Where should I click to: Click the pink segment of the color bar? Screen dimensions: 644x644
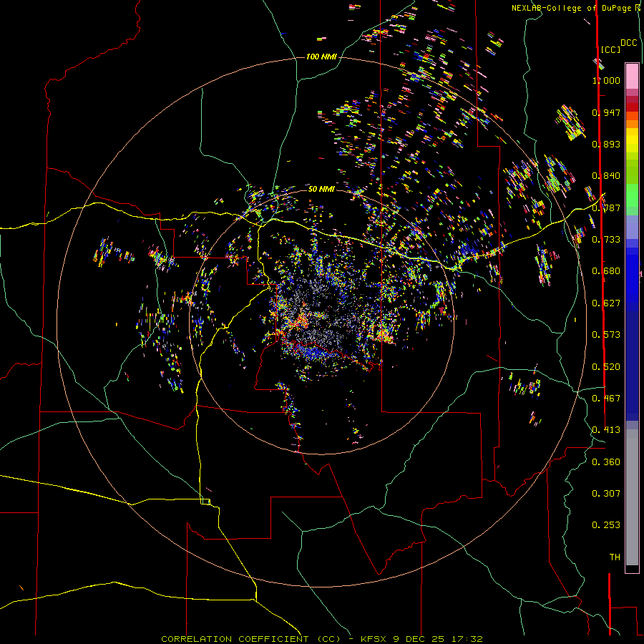(x=632, y=76)
